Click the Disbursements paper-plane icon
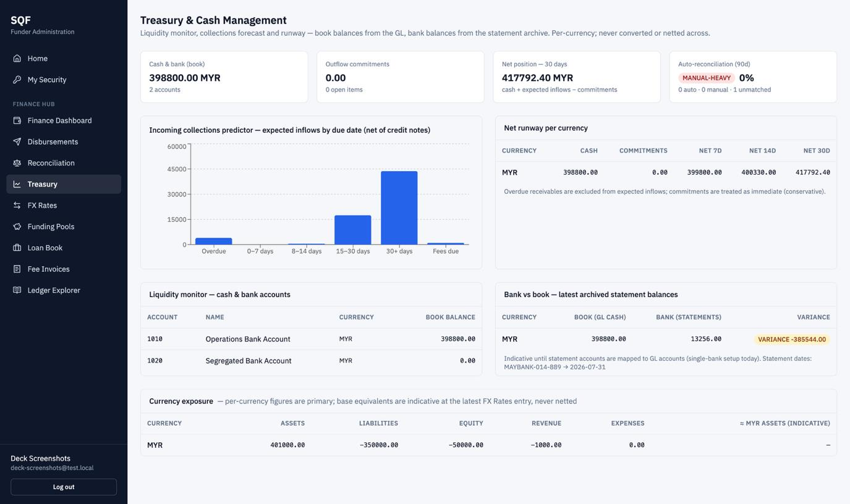 coord(17,141)
